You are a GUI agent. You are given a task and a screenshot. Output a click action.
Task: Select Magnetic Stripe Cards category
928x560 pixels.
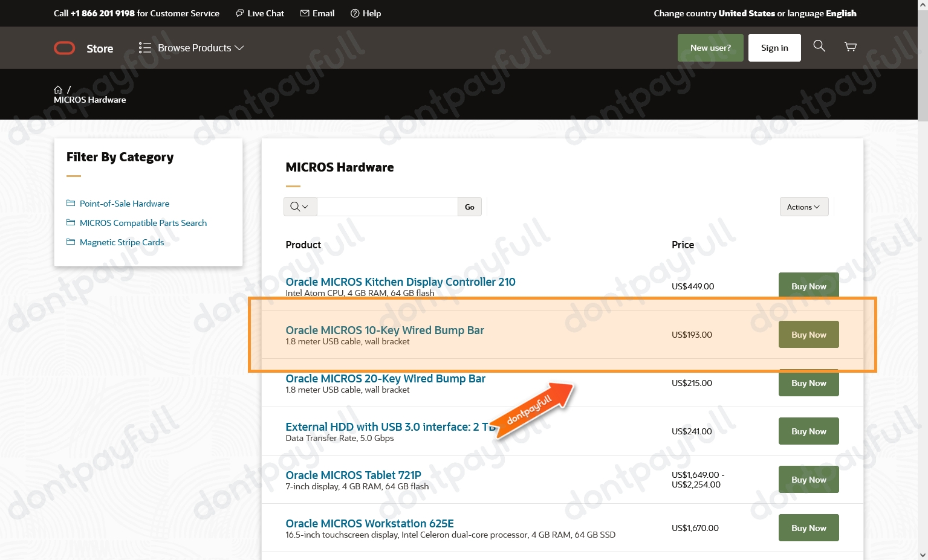click(122, 242)
